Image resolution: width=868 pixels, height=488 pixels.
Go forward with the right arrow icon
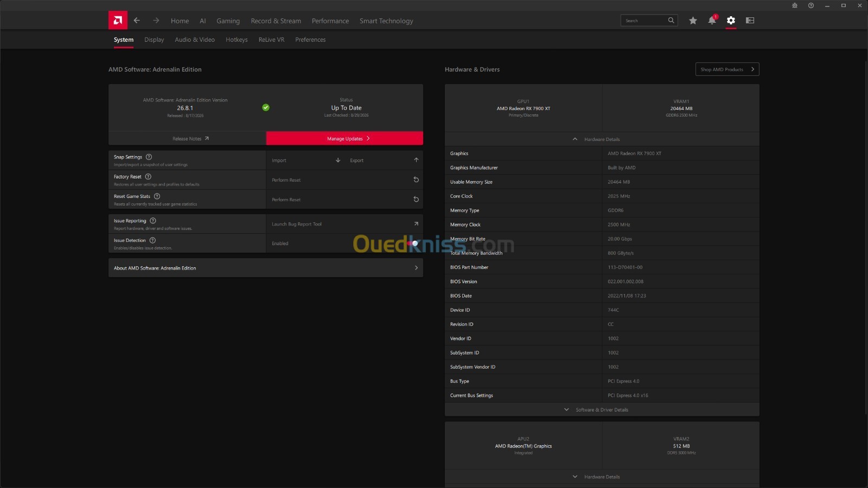(156, 21)
